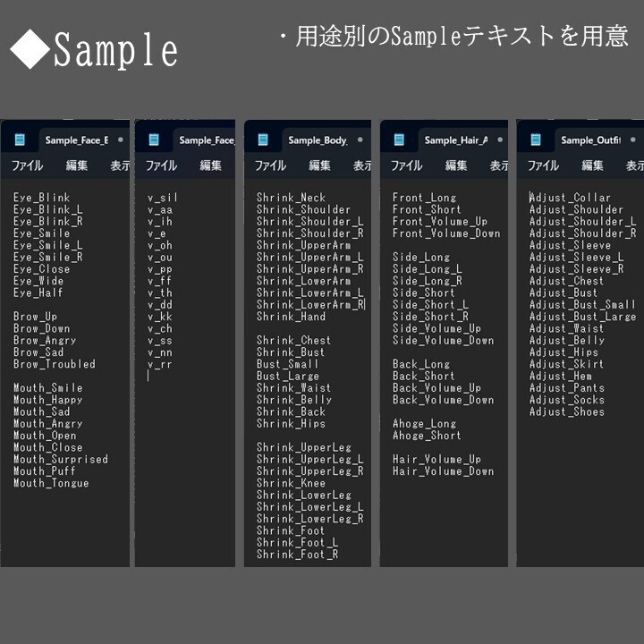Click the line Adjust_Sleeve_L
Image resolution: width=644 pixels, height=644 pixels.
(576, 257)
